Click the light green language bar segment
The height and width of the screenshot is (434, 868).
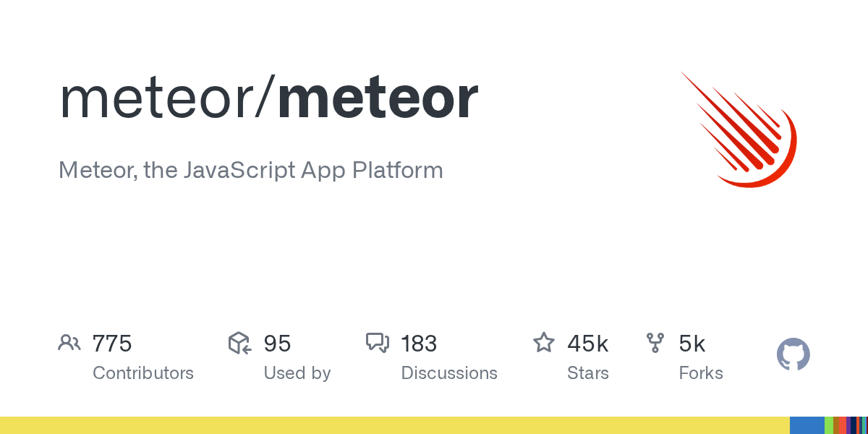(829, 425)
